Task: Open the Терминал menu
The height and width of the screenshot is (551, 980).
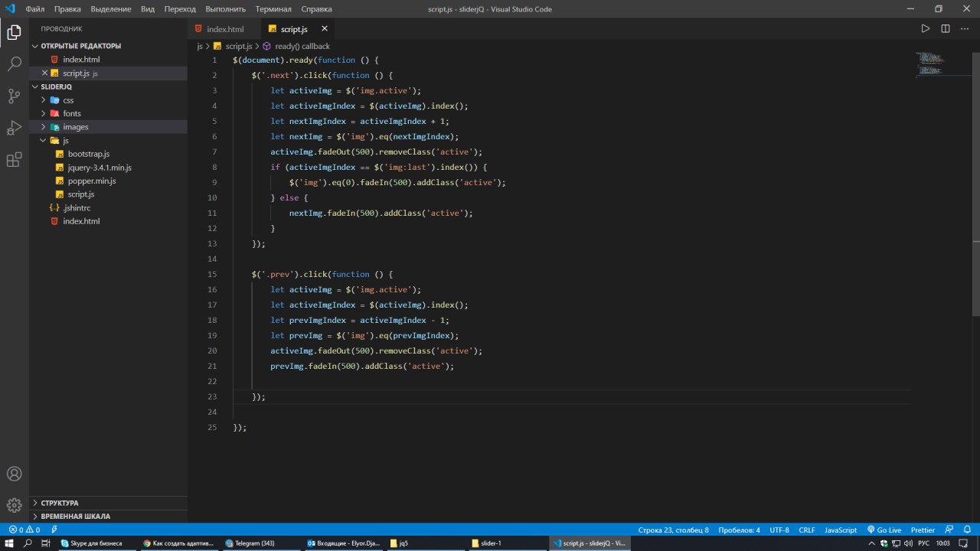Action: click(273, 9)
